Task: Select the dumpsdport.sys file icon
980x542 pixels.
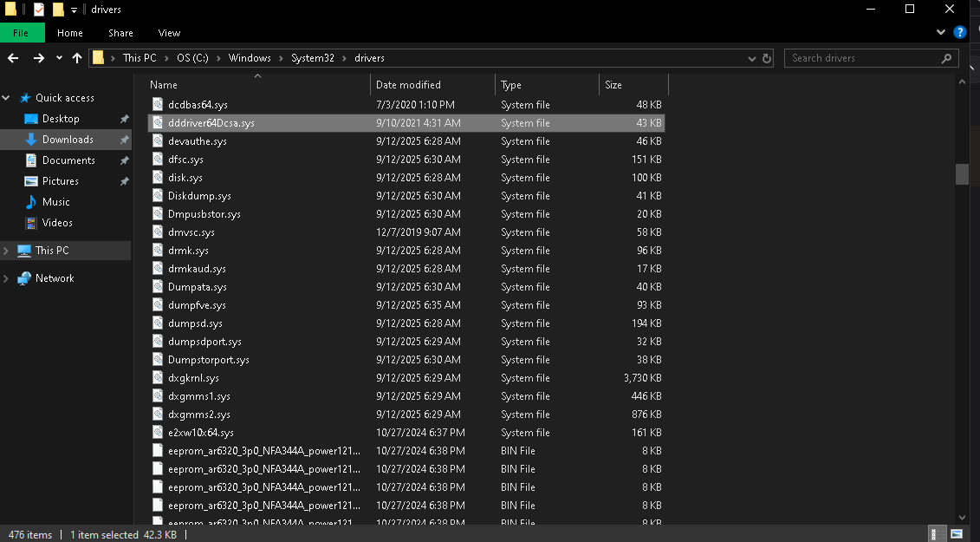Action: point(158,342)
